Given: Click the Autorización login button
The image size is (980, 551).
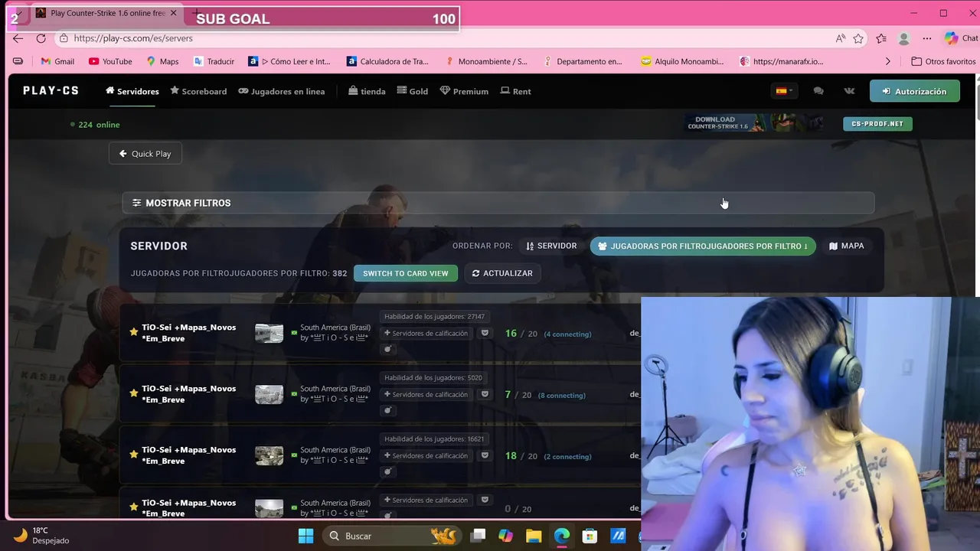Looking at the screenshot, I should [914, 91].
